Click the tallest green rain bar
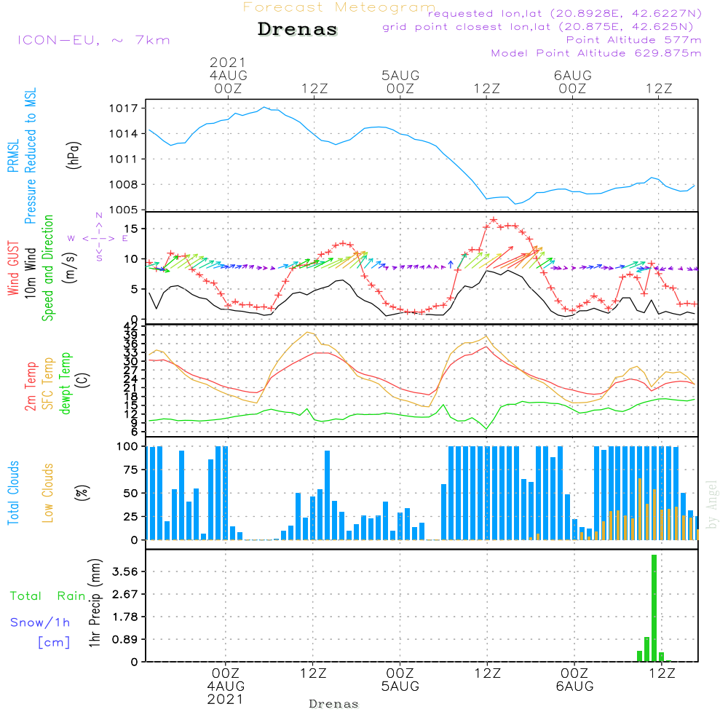This screenshot has width=728, height=728. [654, 608]
